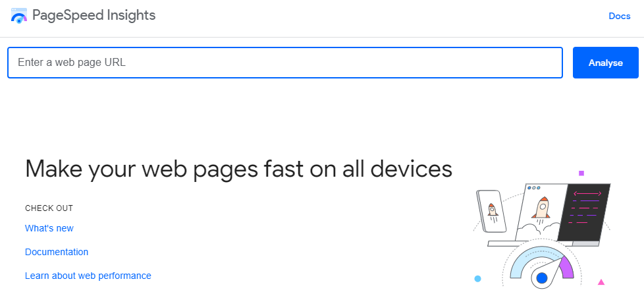The height and width of the screenshot is (300, 644).
Task: Click the rocket in the browser window illustration
Action: click(541, 207)
